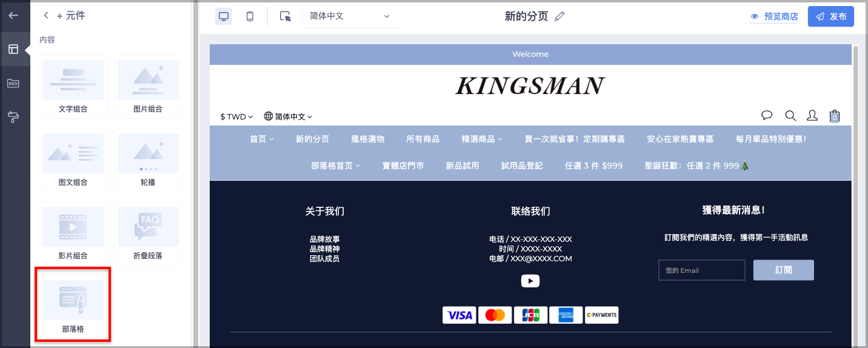
Task: Open the 新的分页 navigation item
Action: (312, 139)
